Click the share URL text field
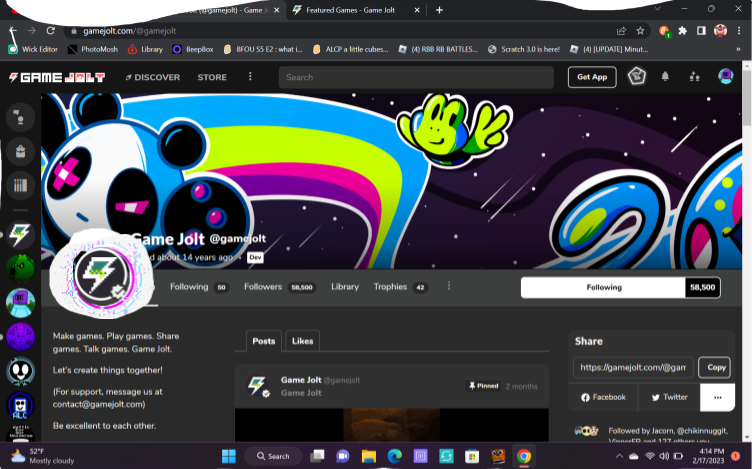 pyautogui.click(x=633, y=367)
